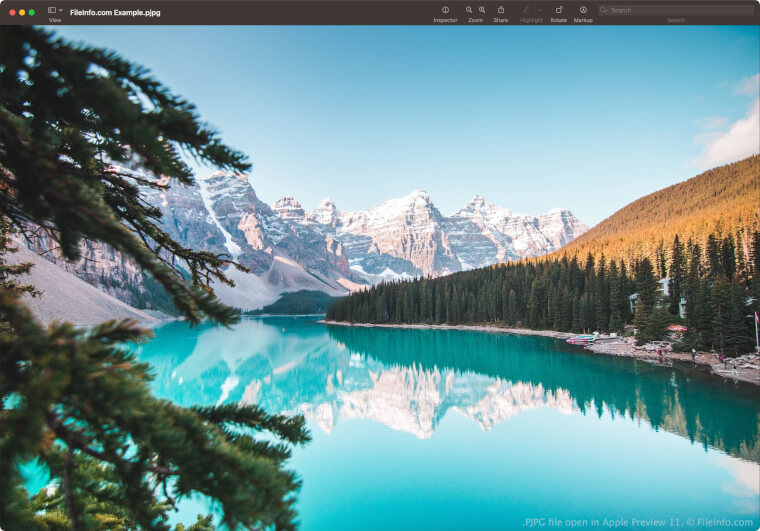Click the zoom out magnifier icon
The width and height of the screenshot is (760, 531).
coord(469,10)
